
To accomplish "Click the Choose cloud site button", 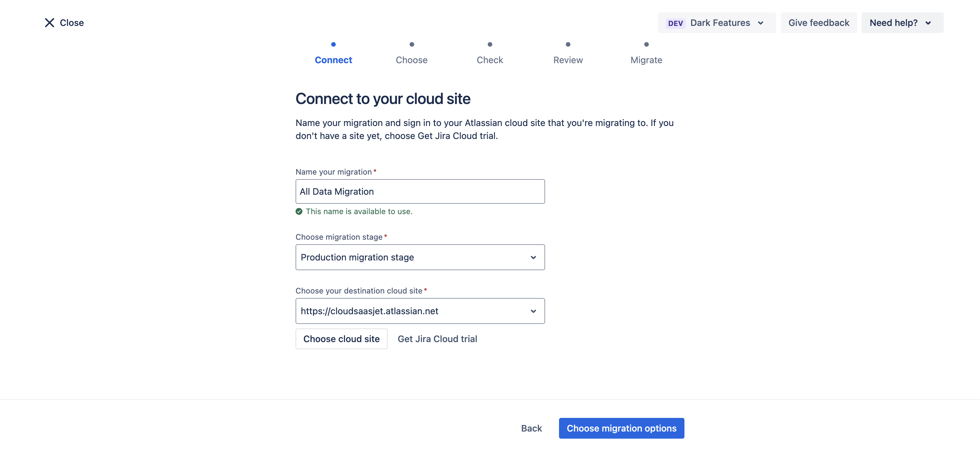I will (341, 339).
